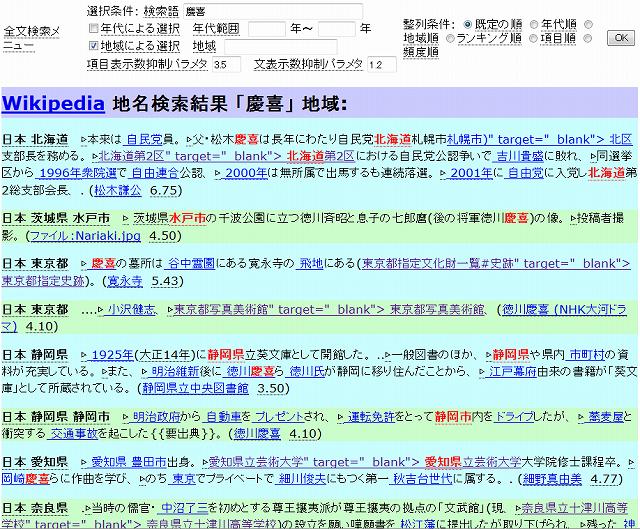Open the 明治政府 link
The image size is (640, 529).
coord(157,417)
